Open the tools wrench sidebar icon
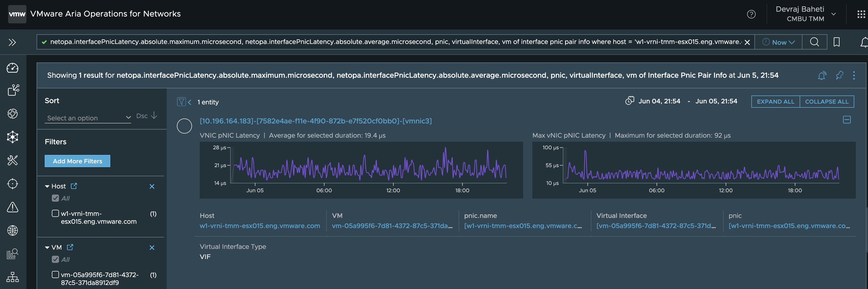868x289 pixels. (x=12, y=160)
